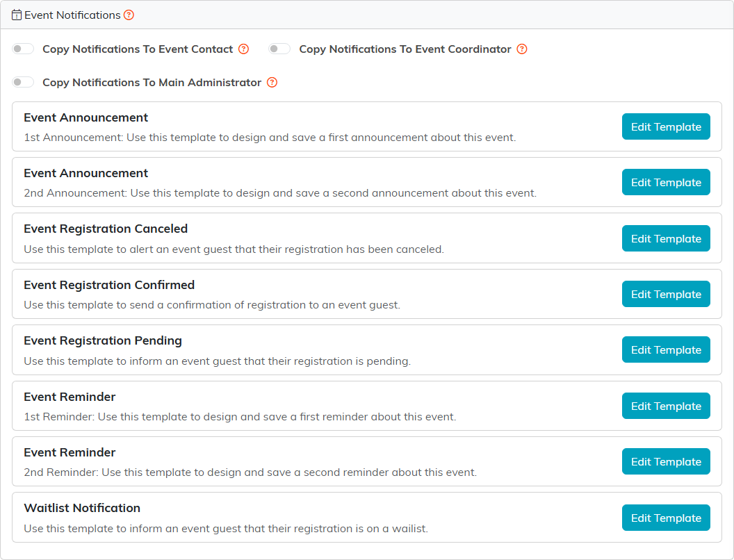Select the Event Notifications heading text
This screenshot has width=734, height=560.
[x=72, y=15]
